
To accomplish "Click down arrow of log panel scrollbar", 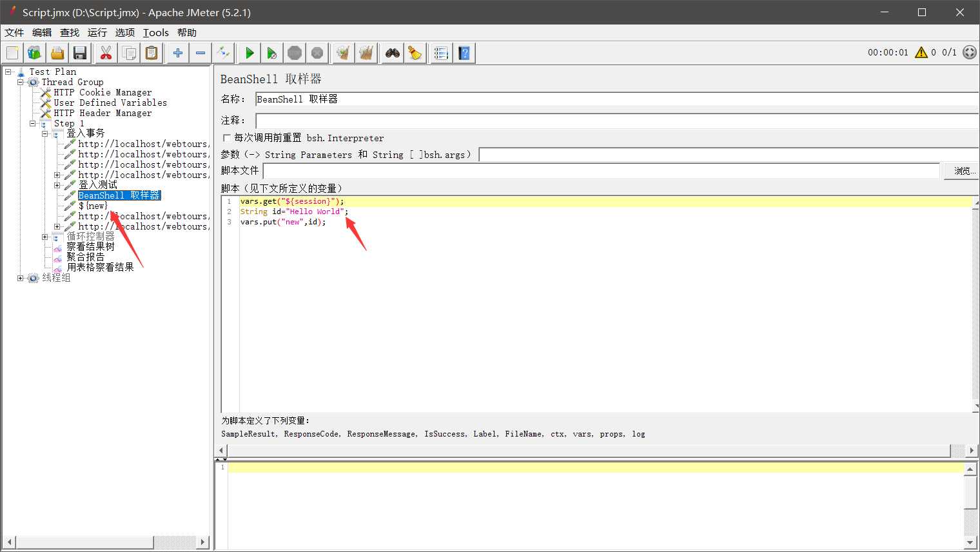I will pyautogui.click(x=970, y=542).
